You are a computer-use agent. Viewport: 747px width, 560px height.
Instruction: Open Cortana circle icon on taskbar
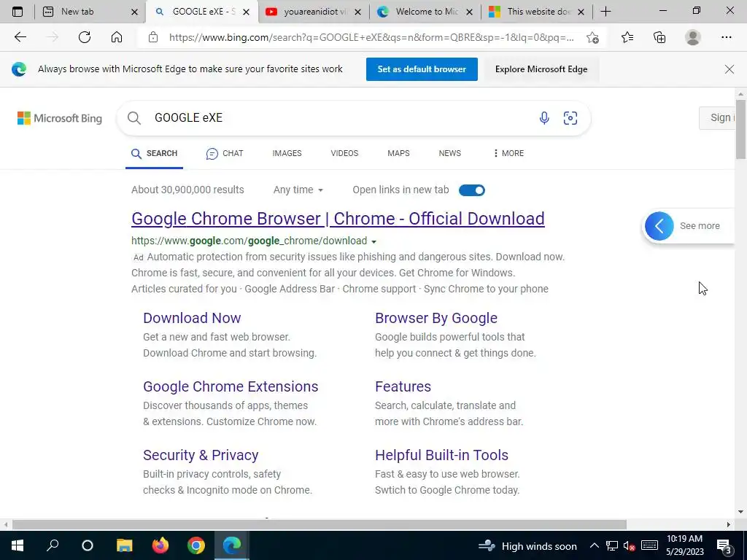pos(88,545)
